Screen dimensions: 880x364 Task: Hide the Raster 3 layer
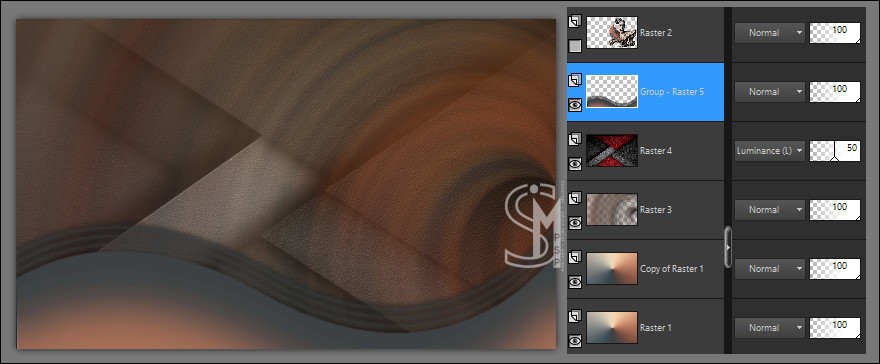point(575,223)
